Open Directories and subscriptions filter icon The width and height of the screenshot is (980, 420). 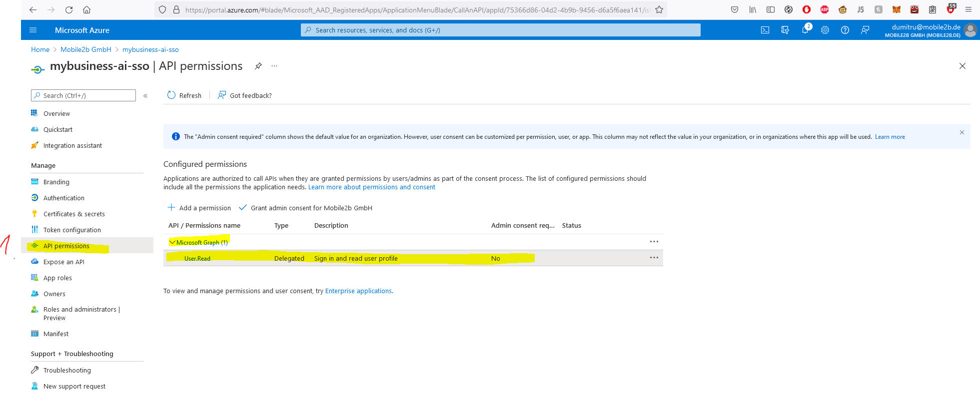pyautogui.click(x=785, y=30)
